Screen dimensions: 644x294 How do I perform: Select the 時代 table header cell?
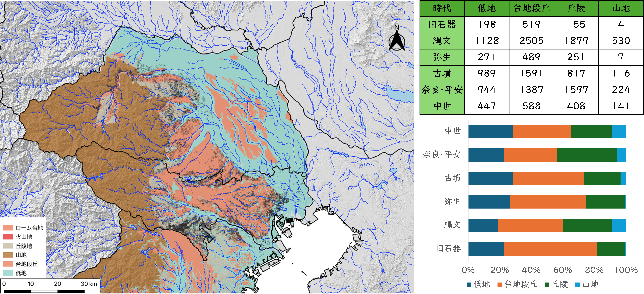[442, 8]
